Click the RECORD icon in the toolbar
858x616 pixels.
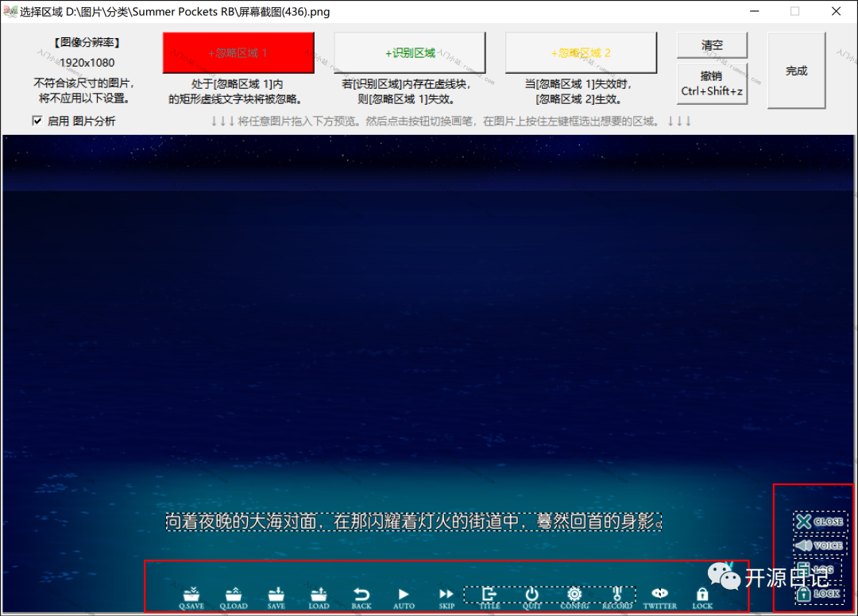coord(617,595)
